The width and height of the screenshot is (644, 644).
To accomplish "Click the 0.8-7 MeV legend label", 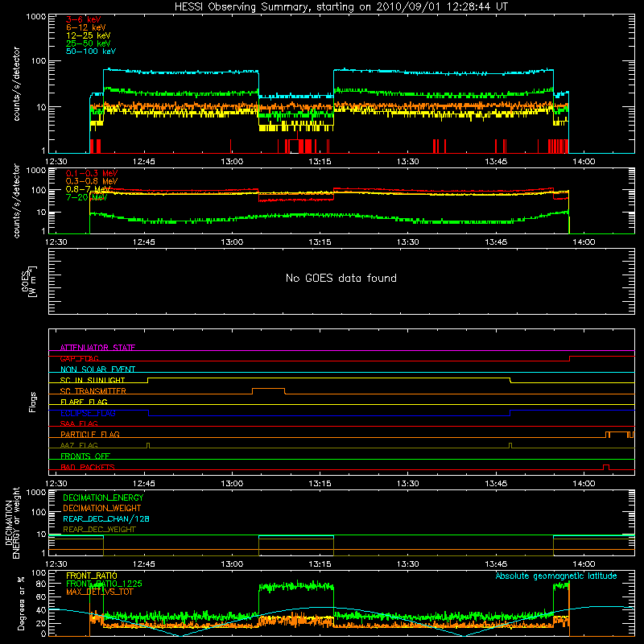I will click(x=89, y=189).
